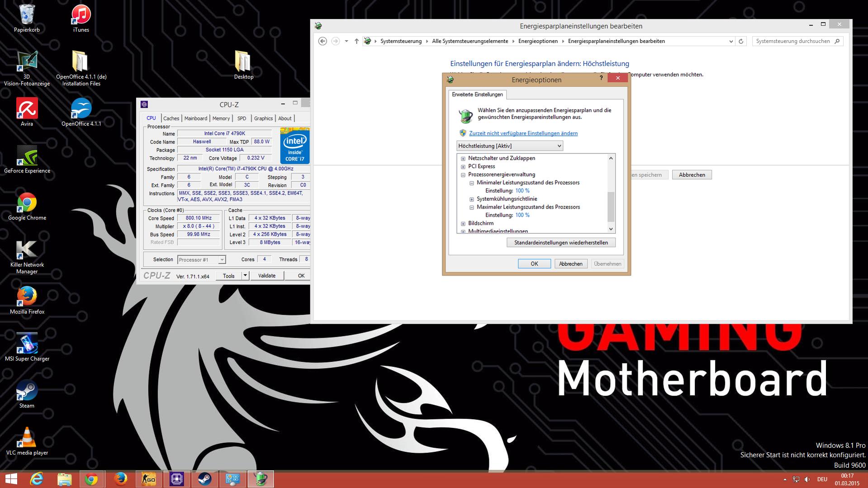Switch to the CPU-Z SPD tab

pos(242,118)
